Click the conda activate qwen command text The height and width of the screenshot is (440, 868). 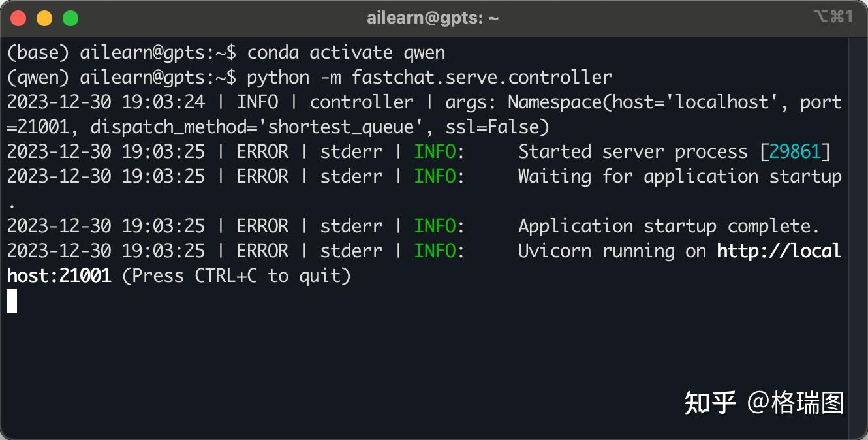pos(346,53)
